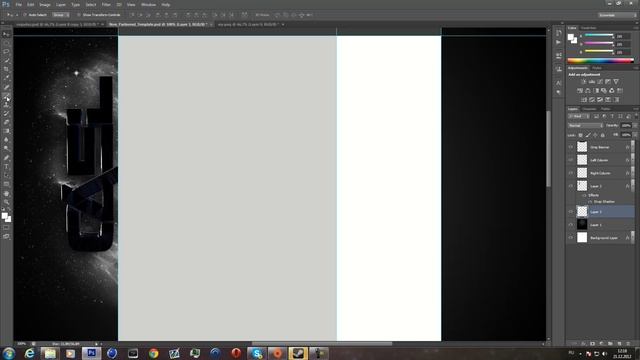
Task: Open the layer filter Kind dropdown
Action: pyautogui.click(x=579, y=116)
